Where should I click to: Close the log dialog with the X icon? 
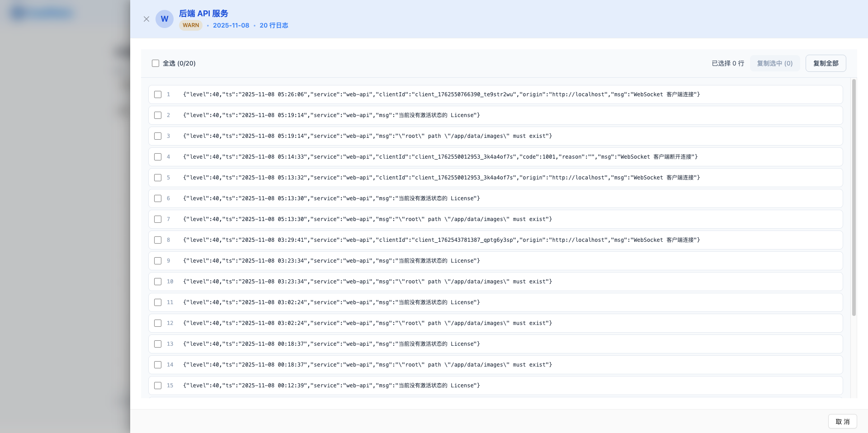(x=146, y=19)
